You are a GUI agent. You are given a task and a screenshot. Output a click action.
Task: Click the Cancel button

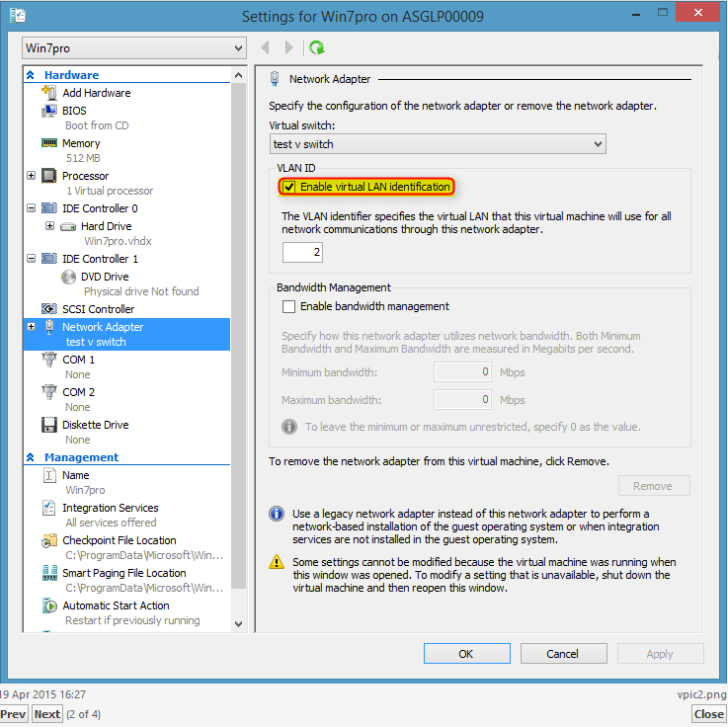[x=562, y=654]
